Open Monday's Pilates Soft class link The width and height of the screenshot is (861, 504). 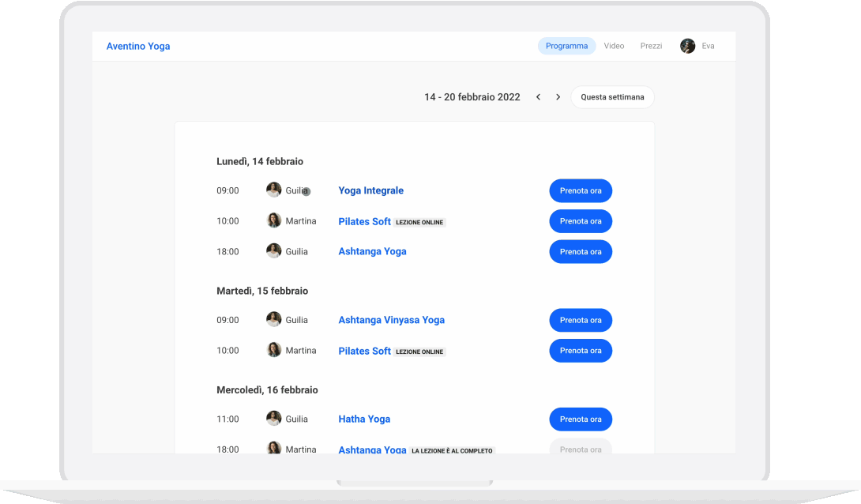click(364, 221)
